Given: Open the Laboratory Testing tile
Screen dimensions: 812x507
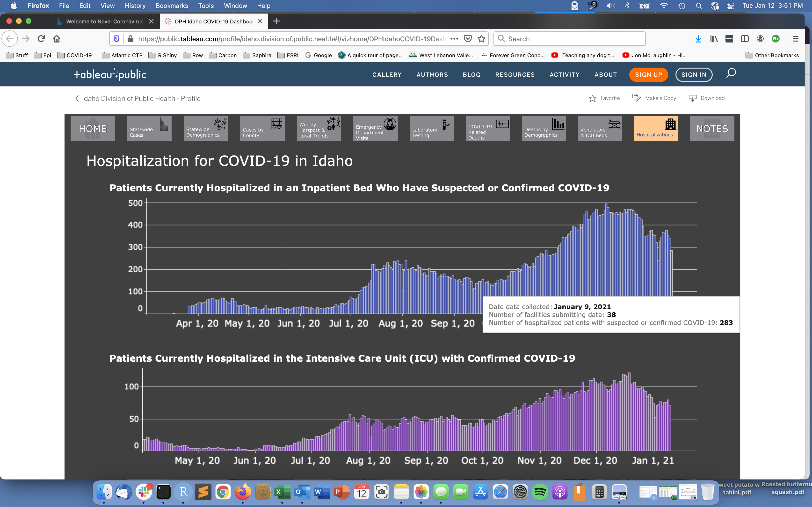Looking at the screenshot, I should 432,129.
